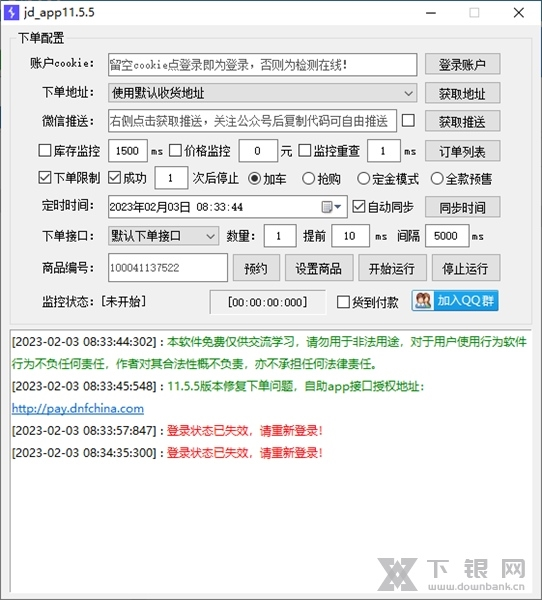Open the 默认下单接口 combo box
Viewport: 542px width, 600px height.
(164, 236)
